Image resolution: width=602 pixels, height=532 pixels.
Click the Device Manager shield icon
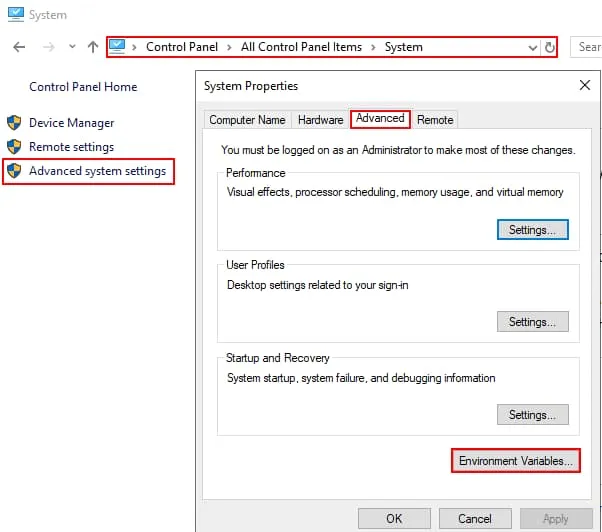tap(14, 123)
